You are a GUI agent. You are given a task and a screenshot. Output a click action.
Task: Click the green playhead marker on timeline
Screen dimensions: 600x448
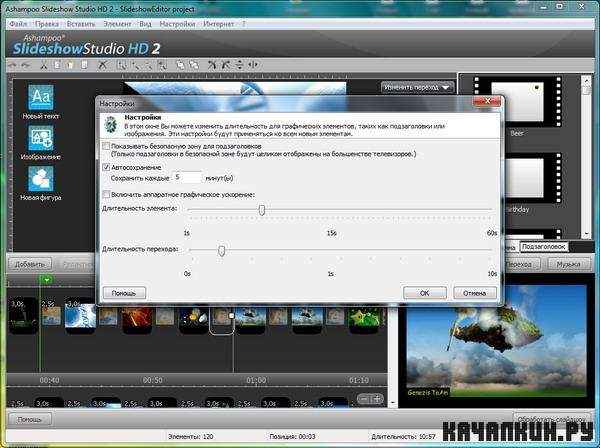tap(46, 280)
